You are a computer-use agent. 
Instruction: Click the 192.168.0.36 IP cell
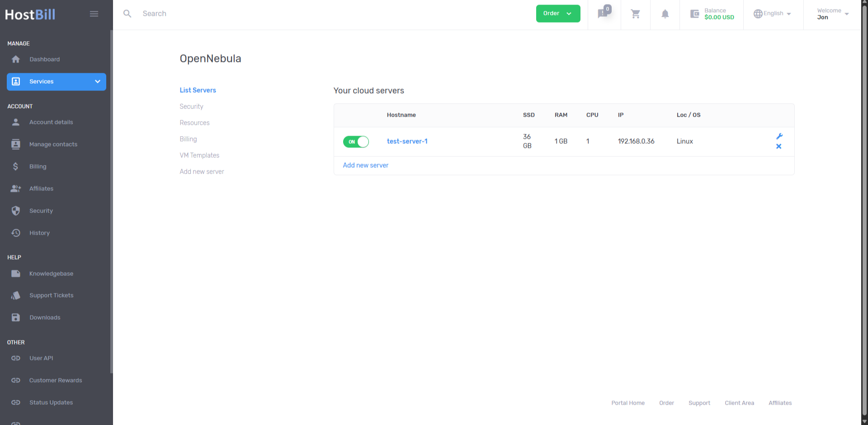coord(636,141)
